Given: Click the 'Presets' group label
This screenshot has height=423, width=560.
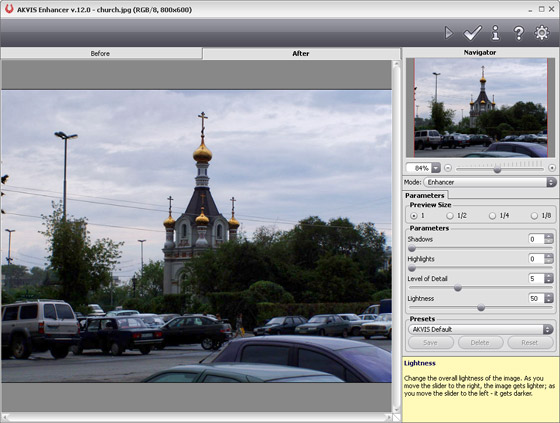Looking at the screenshot, I should tap(422, 319).
